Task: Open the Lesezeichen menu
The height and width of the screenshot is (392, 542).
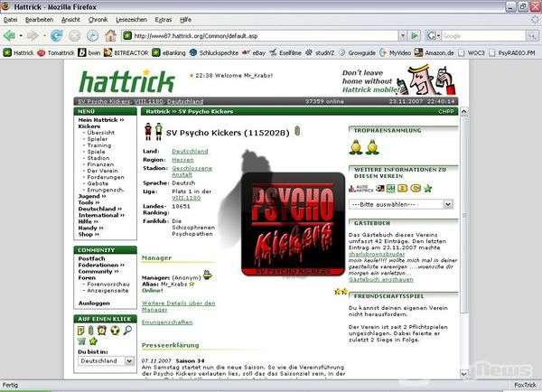Action: click(131, 20)
